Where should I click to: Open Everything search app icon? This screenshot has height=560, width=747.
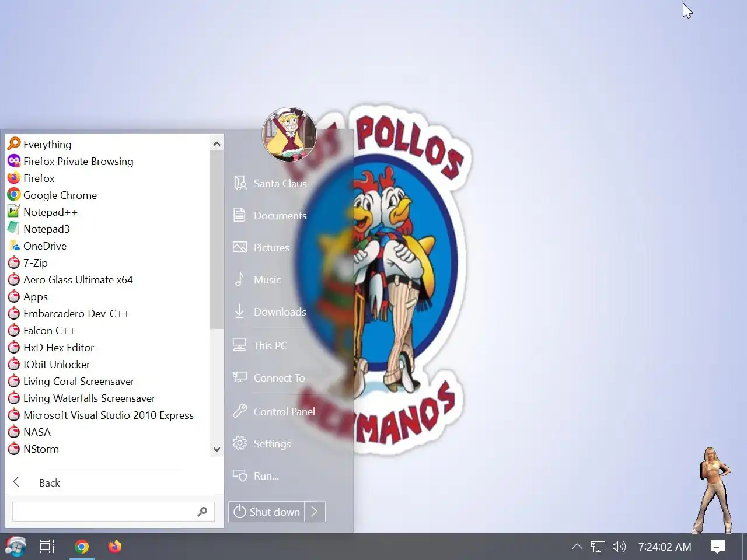pyautogui.click(x=14, y=144)
